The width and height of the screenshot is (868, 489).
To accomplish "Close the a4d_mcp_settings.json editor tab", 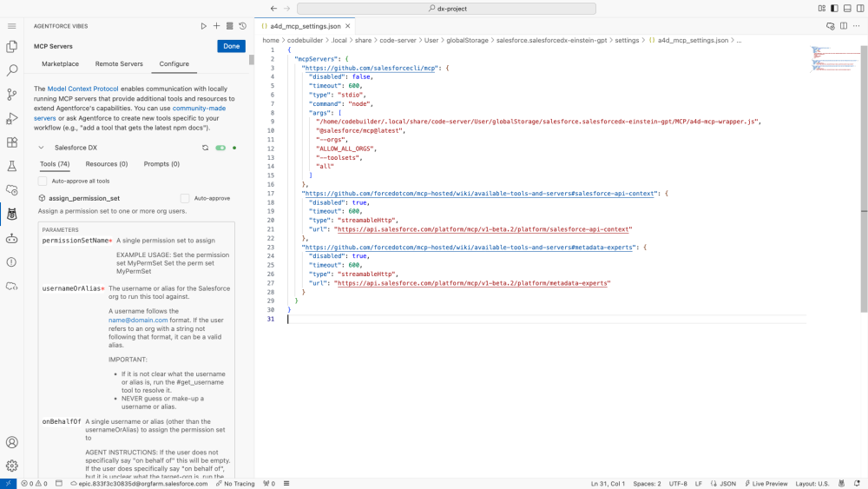I will click(348, 26).
